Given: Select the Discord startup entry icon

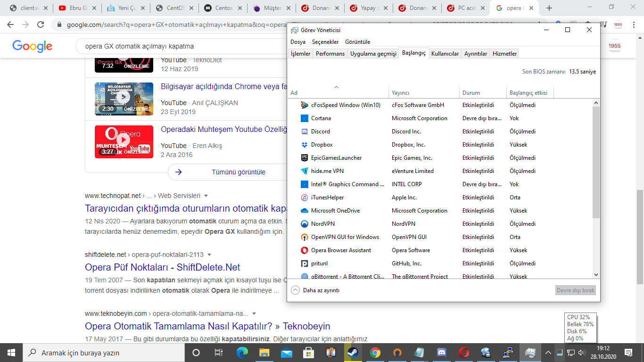Looking at the screenshot, I should coord(305,132).
